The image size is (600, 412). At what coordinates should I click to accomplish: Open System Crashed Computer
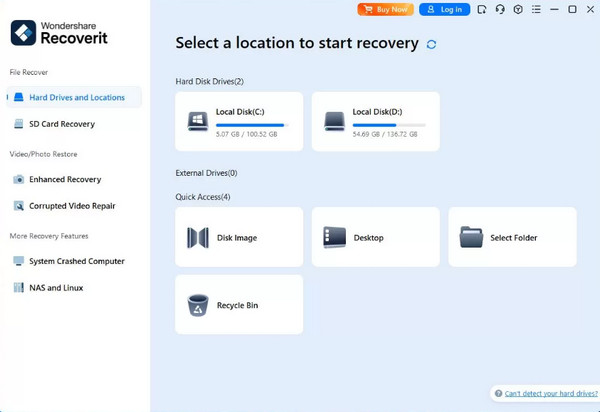pyautogui.click(x=74, y=261)
